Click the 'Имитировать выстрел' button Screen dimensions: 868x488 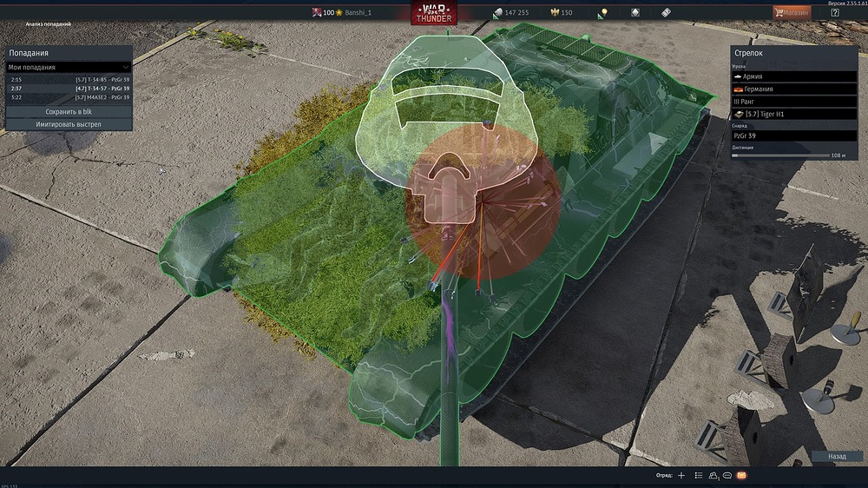click(69, 124)
